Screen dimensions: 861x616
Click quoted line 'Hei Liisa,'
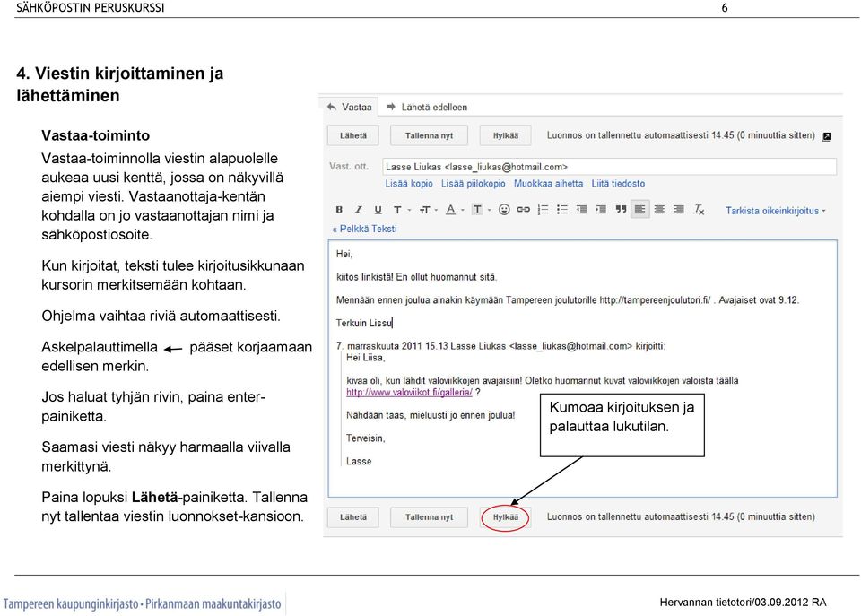coord(366,358)
